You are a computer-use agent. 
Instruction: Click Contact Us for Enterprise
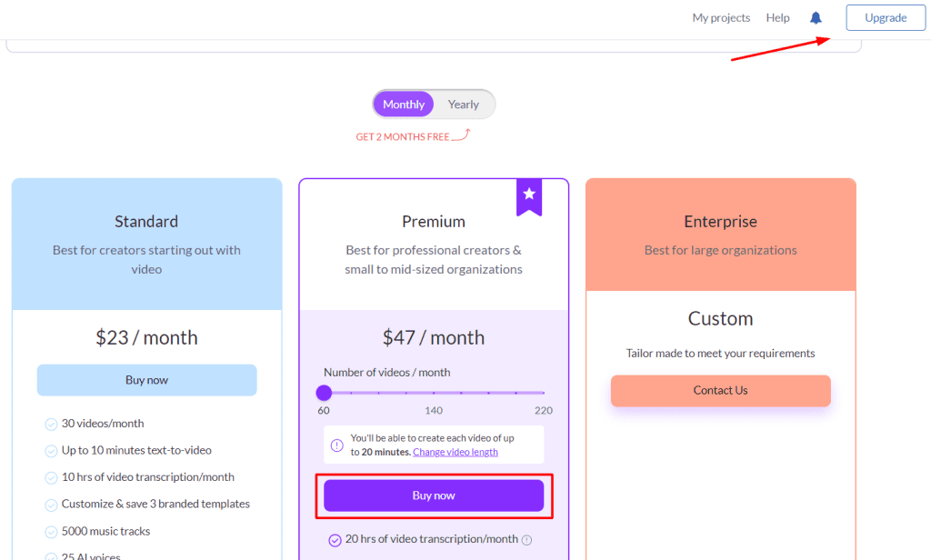point(720,391)
